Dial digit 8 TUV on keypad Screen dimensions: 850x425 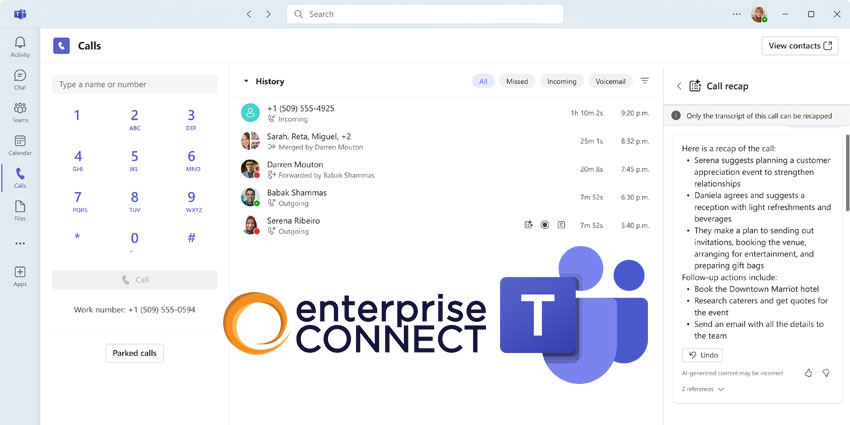coord(134,201)
